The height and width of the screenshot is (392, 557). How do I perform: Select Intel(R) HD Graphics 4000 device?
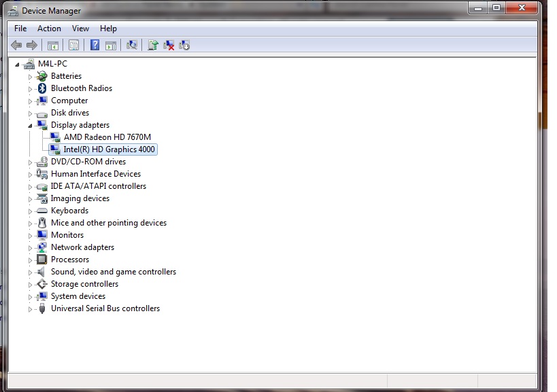point(109,149)
